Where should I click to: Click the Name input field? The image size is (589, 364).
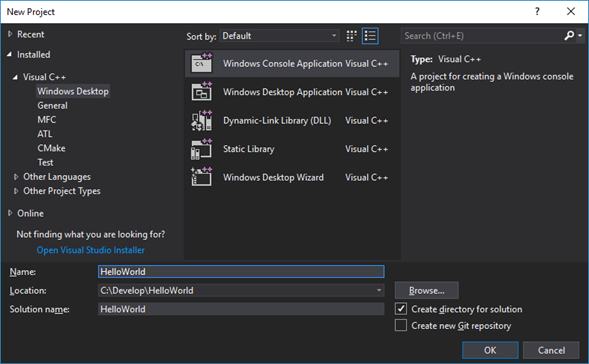click(241, 272)
